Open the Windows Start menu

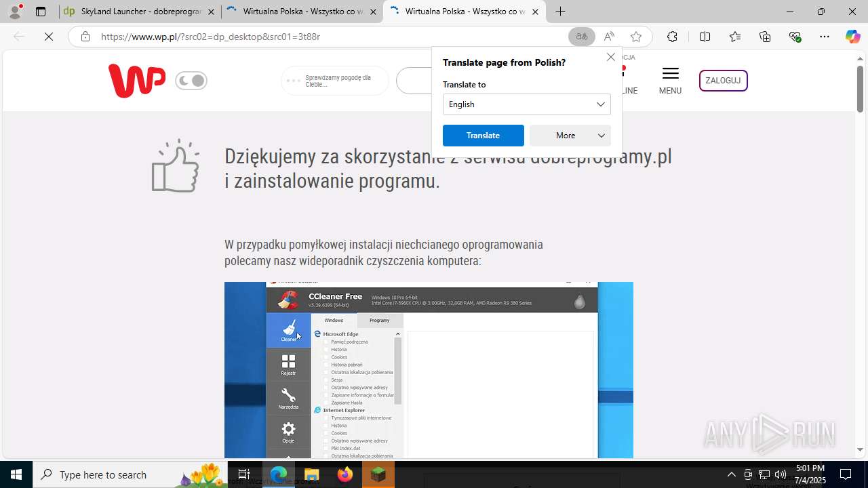[16, 474]
